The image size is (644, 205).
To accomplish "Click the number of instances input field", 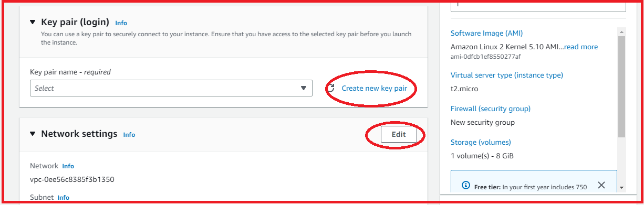I will tap(538, 5).
